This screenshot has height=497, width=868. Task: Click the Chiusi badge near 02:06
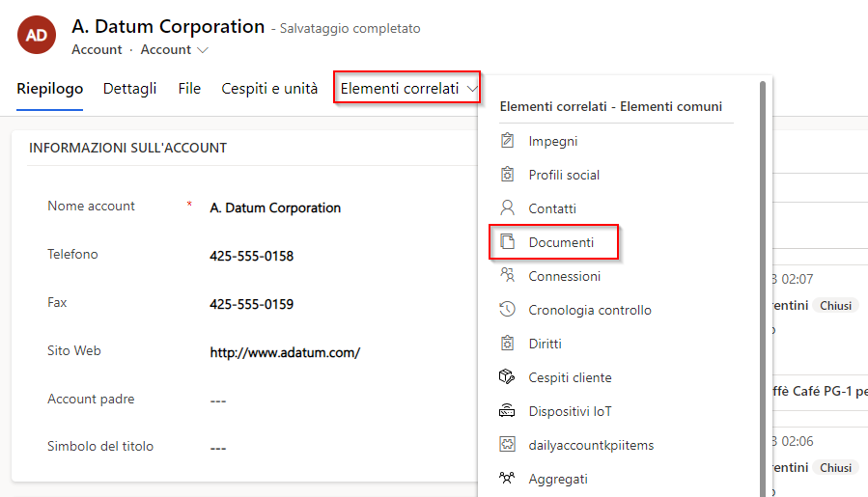[x=835, y=468]
